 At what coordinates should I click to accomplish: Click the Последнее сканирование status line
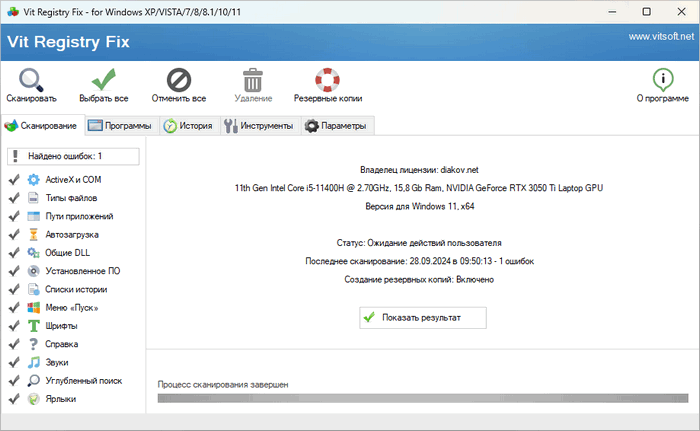point(420,261)
